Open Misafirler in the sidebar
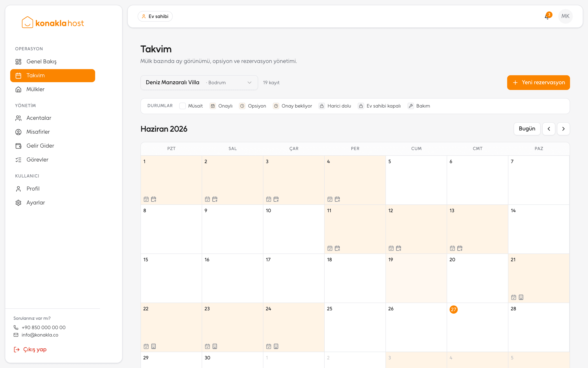Image resolution: width=588 pixels, height=368 pixels. (x=52, y=132)
